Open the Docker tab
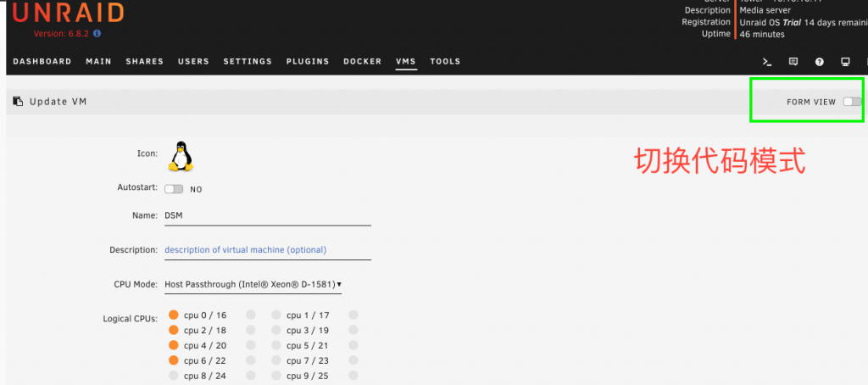 [363, 62]
